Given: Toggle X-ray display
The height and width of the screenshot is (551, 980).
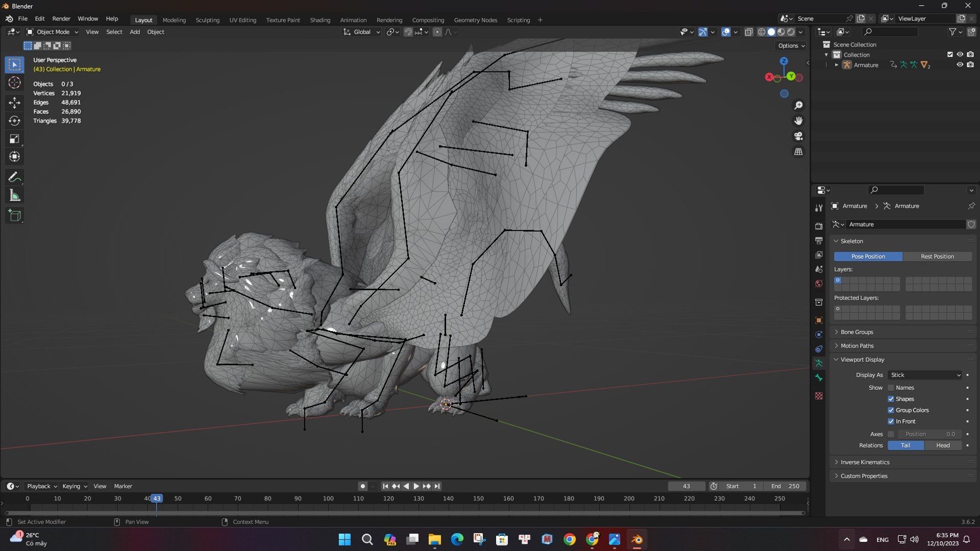Looking at the screenshot, I should click(x=749, y=32).
